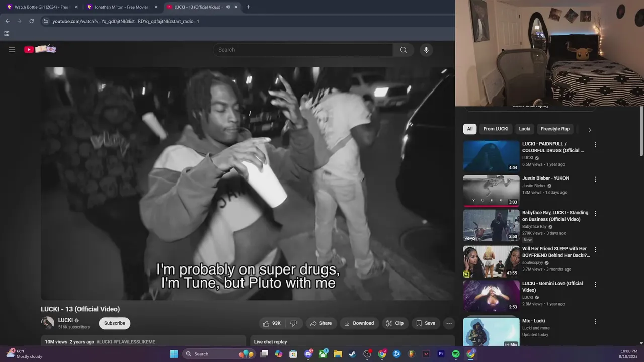Open the Windows Start menu

click(x=174, y=354)
